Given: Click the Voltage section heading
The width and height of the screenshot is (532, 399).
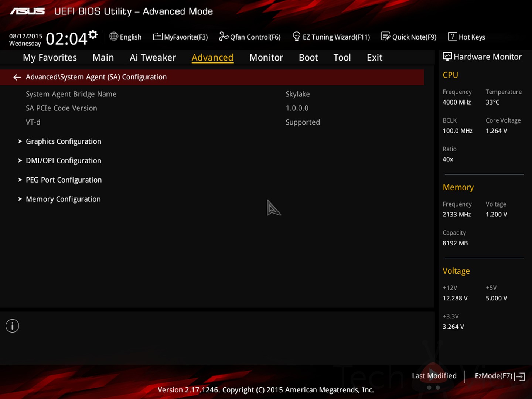Looking at the screenshot, I should pos(456,271).
